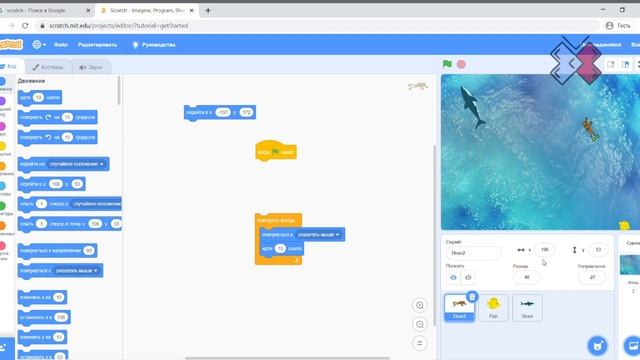Click the green flag to run the project

pos(447,64)
